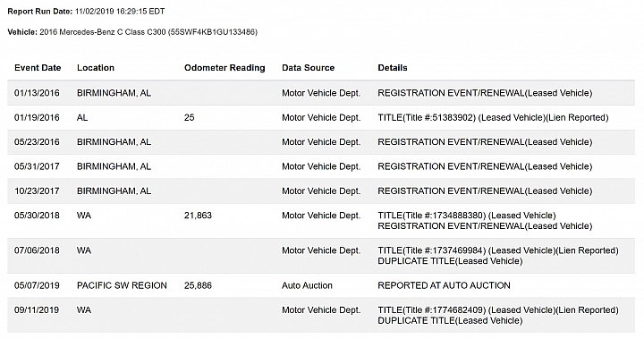644x339 pixels.
Task: Click the Data Source column header
Action: click(308, 68)
